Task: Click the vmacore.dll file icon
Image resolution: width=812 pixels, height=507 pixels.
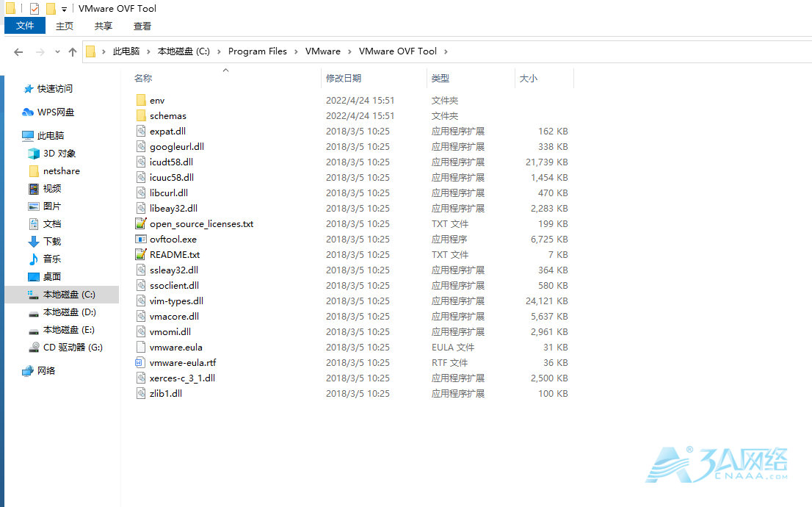Action: click(141, 316)
